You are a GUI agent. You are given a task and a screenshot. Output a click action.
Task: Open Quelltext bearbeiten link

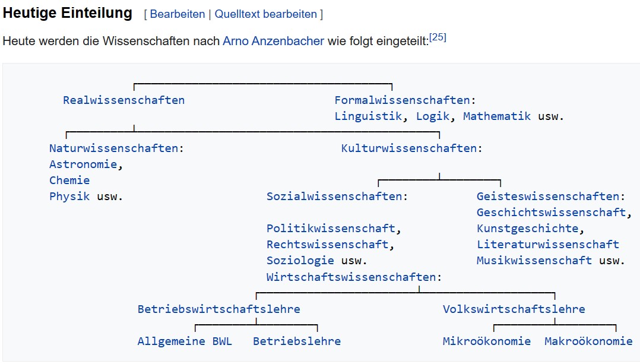point(266,14)
